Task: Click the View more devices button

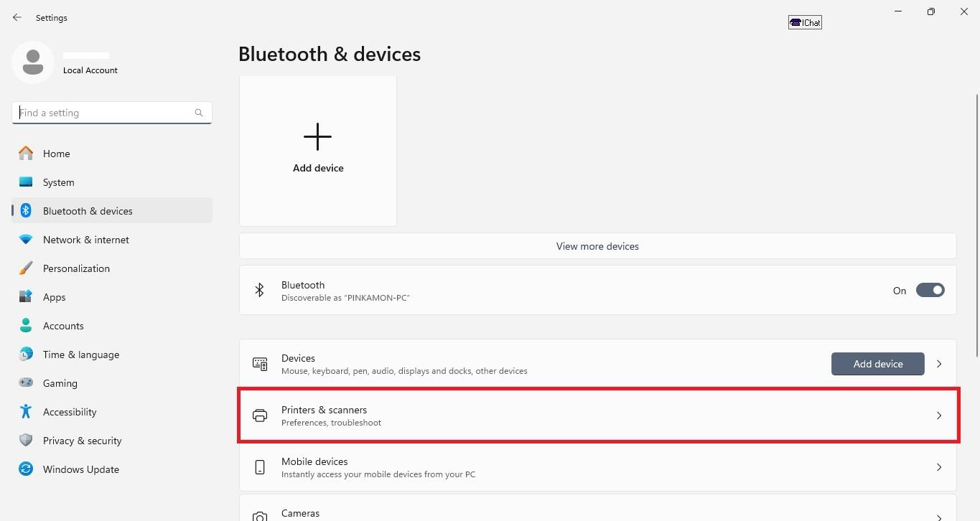Action: (x=597, y=246)
